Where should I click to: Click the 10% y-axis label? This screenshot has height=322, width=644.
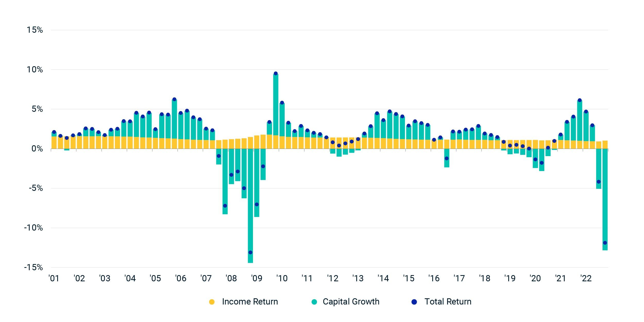tap(35, 70)
